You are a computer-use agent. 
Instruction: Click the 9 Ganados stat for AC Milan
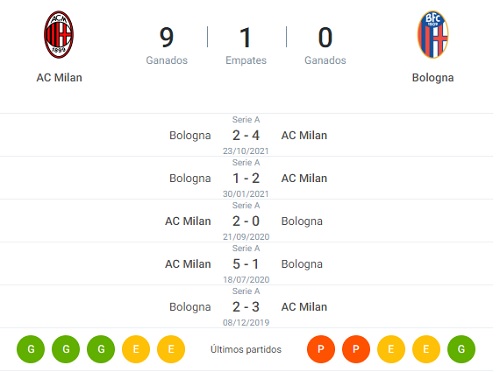point(167,45)
